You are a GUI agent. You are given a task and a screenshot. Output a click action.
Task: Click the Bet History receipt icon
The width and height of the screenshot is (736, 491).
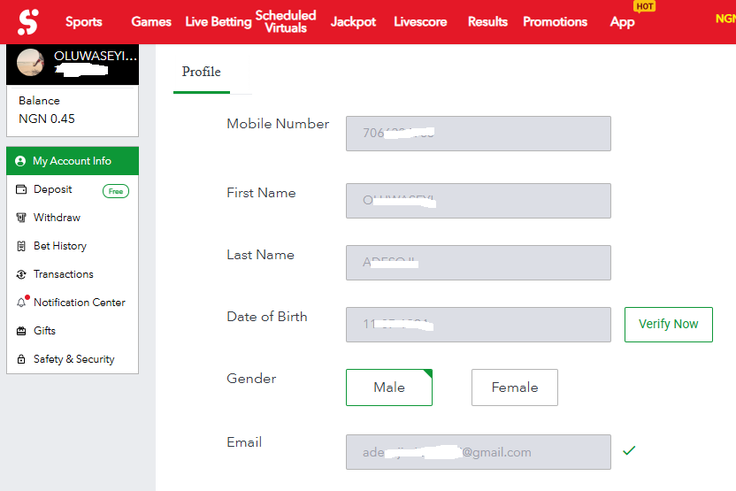point(21,246)
